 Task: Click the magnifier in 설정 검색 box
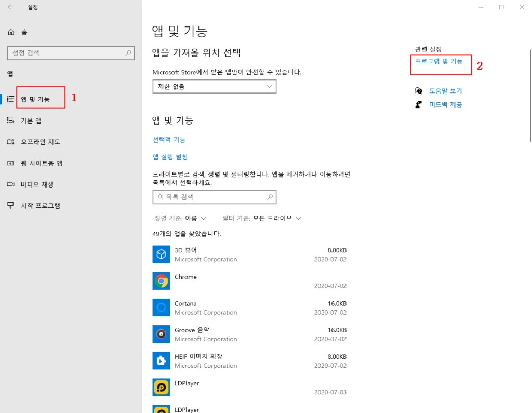click(128, 53)
